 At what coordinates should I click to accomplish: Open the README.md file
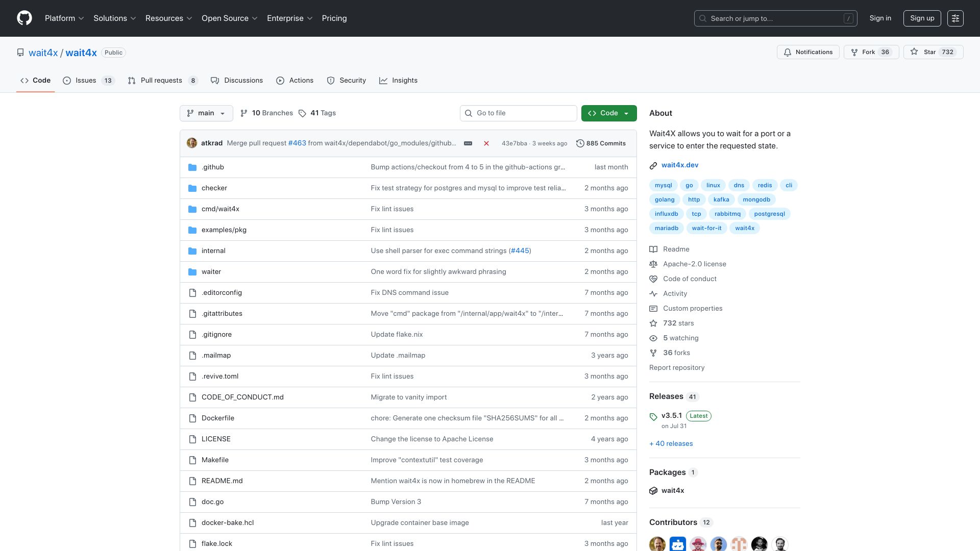(222, 481)
